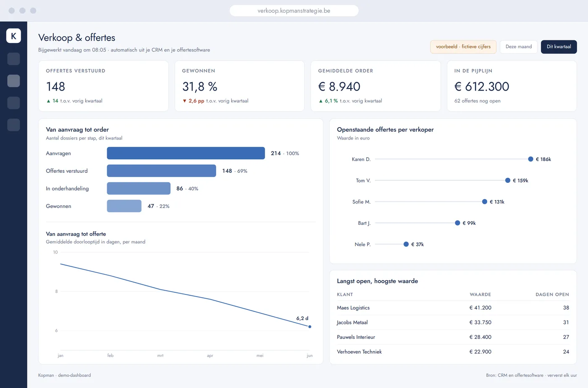
Task: Click the 'Verkoop & offertes' page heading
Action: (x=77, y=38)
